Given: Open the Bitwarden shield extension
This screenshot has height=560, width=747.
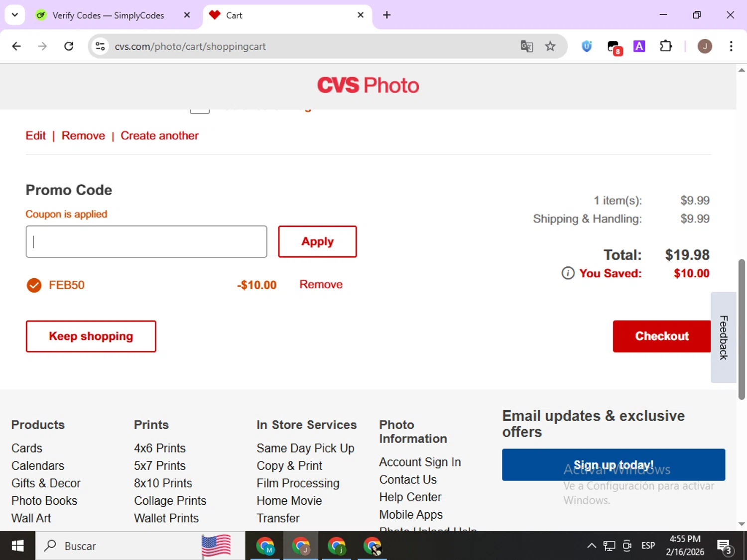Looking at the screenshot, I should click(x=587, y=46).
